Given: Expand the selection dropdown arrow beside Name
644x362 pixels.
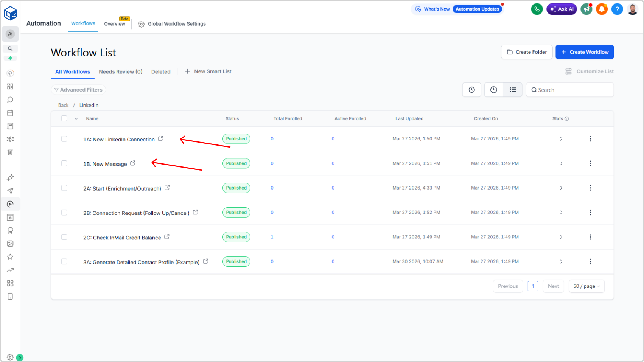Looking at the screenshot, I should (76, 119).
